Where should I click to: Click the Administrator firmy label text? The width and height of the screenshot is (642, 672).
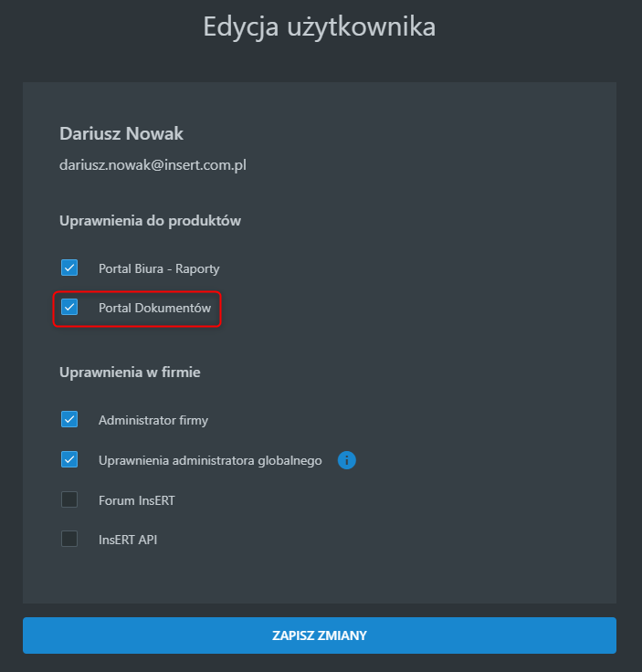(153, 420)
